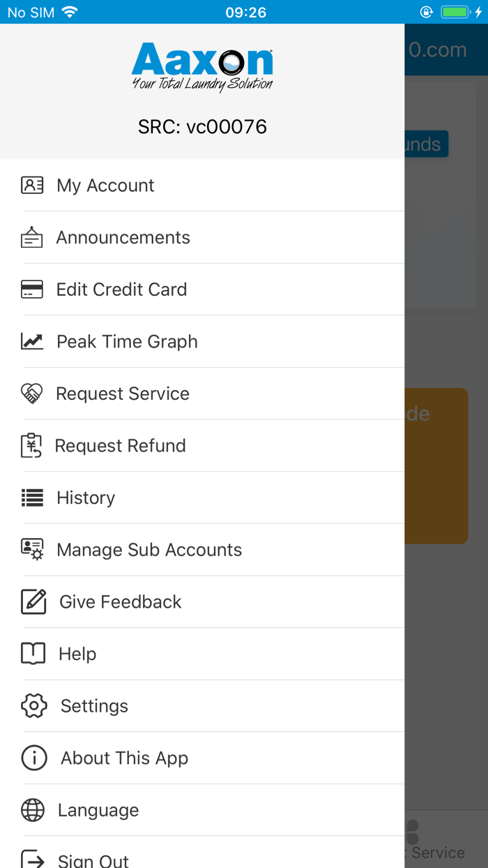The height and width of the screenshot is (868, 488).
Task: Click the About This App info icon
Action: tap(32, 758)
